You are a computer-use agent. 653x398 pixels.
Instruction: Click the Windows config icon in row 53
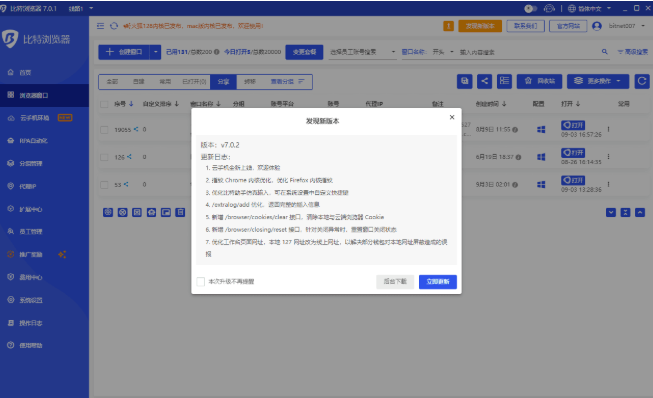pos(541,184)
